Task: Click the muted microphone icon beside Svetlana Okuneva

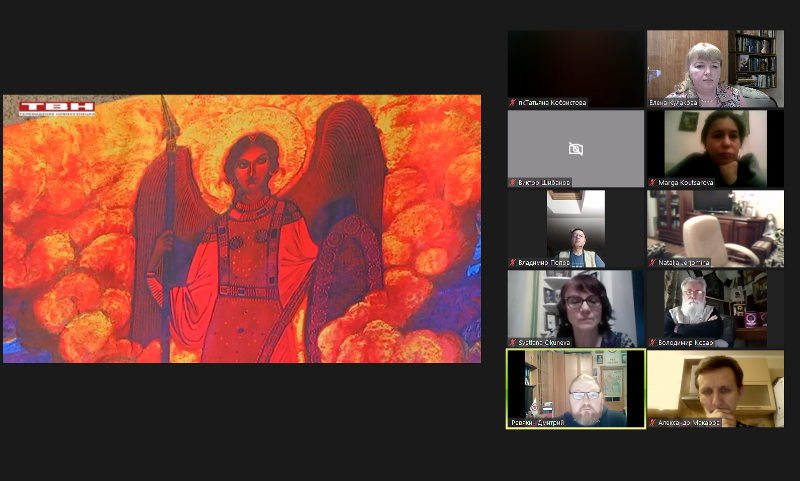Action: coord(513,342)
